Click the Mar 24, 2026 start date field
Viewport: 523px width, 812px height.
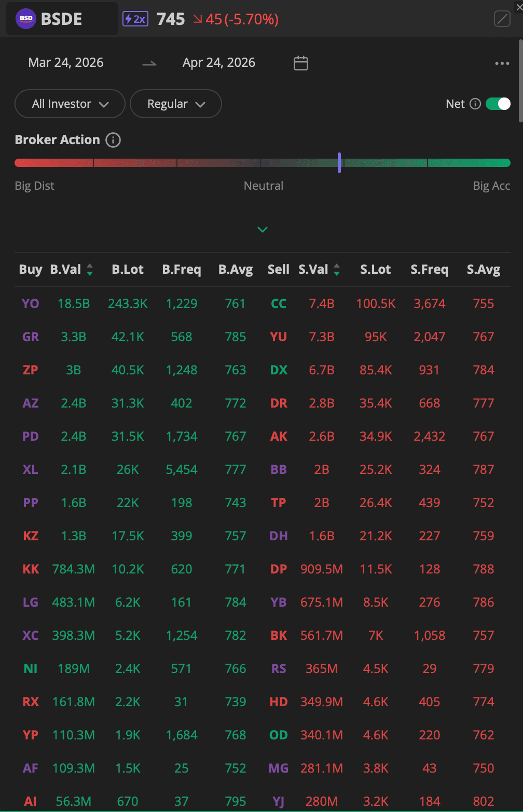(x=65, y=62)
